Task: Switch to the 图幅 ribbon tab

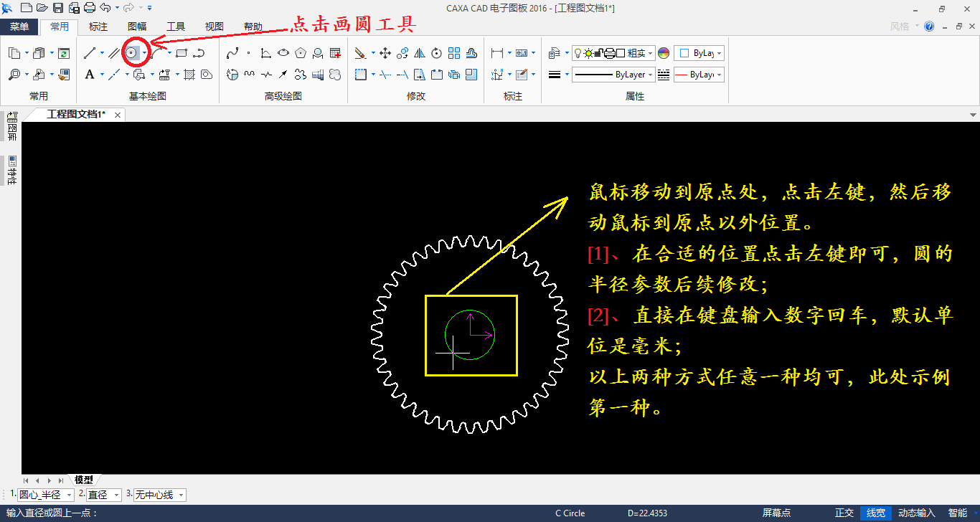Action: pos(137,27)
